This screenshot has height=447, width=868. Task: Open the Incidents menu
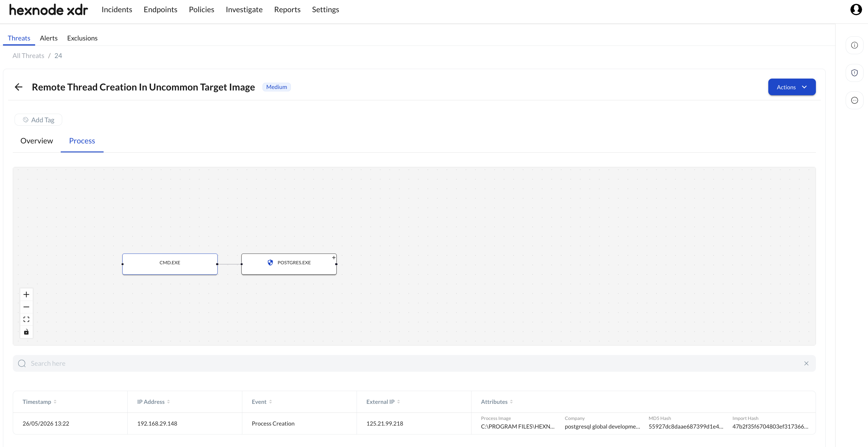(117, 10)
